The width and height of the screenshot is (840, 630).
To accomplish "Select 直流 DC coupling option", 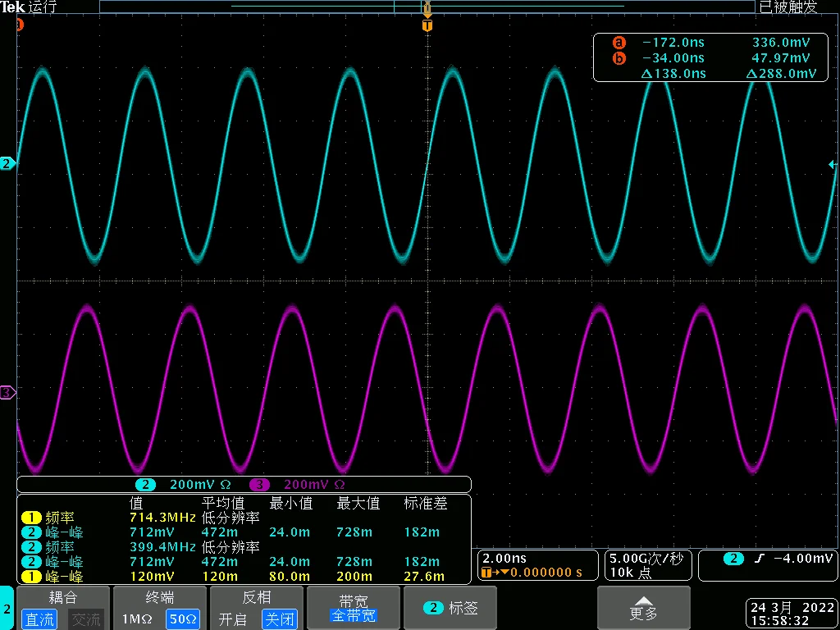I will (39, 619).
